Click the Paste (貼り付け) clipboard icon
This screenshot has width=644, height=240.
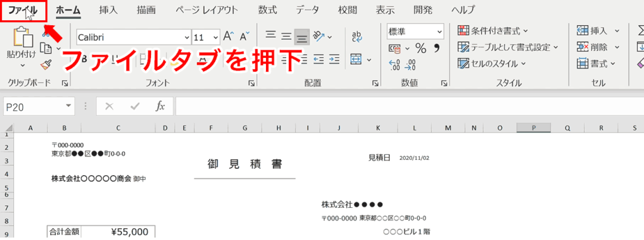[x=23, y=37]
